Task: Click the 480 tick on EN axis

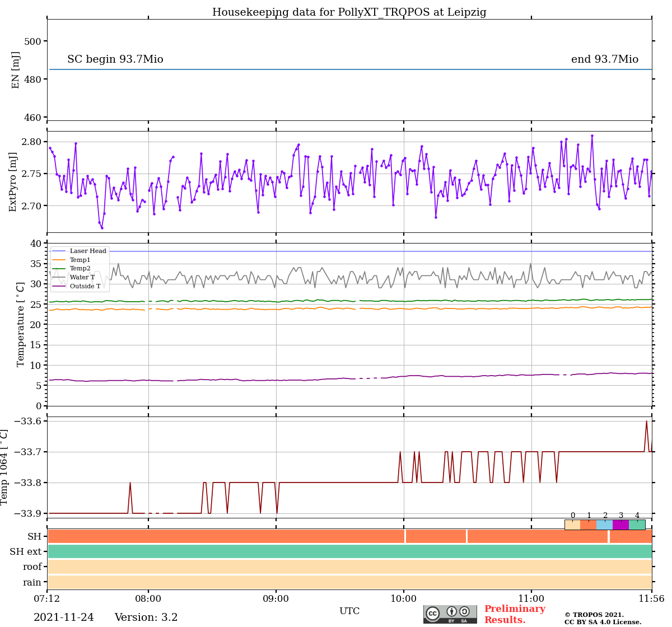Action: coord(32,79)
